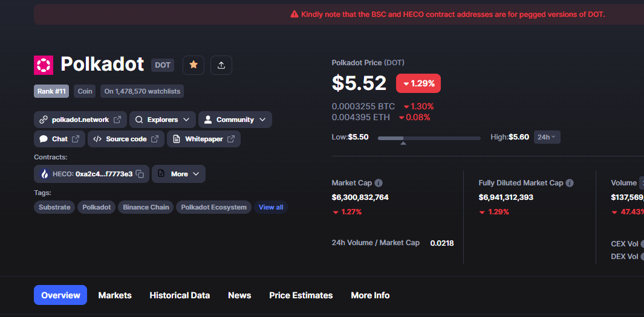Click the $5.52 price value
Image resolution: width=644 pixels, height=317 pixels.
point(359,83)
